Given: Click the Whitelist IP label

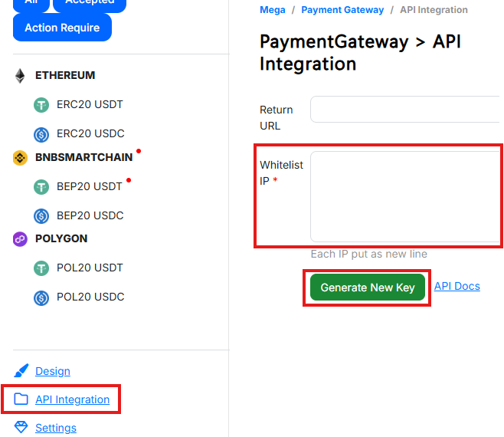Looking at the screenshot, I should pyautogui.click(x=282, y=173).
